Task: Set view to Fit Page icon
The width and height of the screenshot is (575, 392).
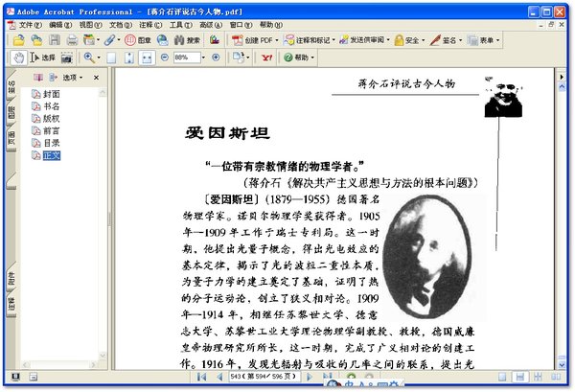Action: pos(129,58)
